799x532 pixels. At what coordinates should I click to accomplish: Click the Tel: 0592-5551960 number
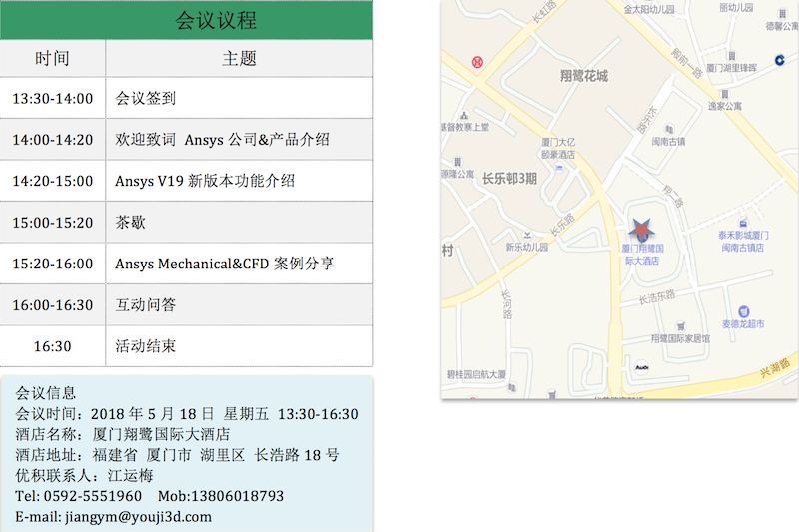pyautogui.click(x=79, y=496)
